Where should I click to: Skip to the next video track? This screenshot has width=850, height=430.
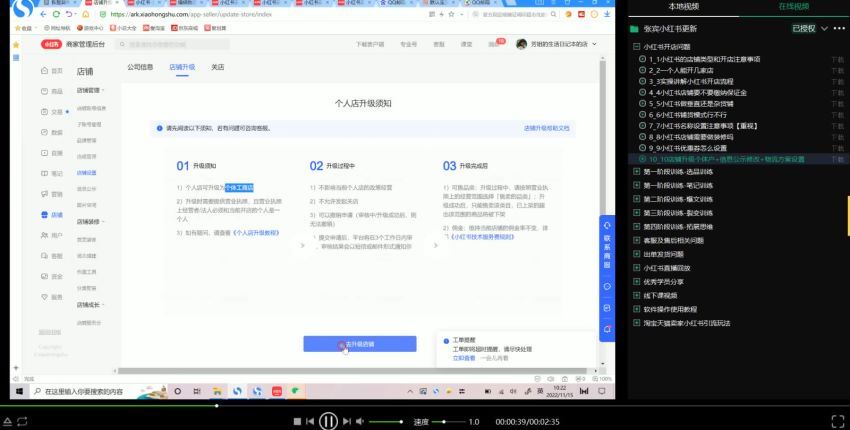pyautogui.click(x=347, y=421)
